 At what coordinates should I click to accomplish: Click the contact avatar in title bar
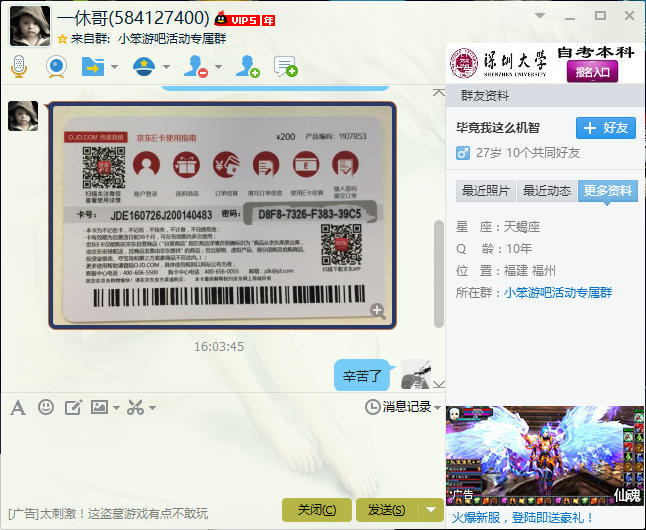point(30,26)
